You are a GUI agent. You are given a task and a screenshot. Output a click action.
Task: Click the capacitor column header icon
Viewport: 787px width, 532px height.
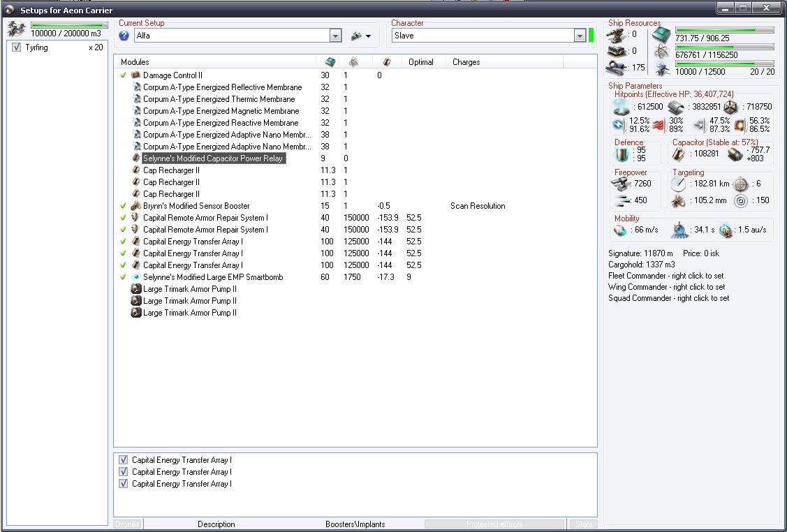pyautogui.click(x=386, y=61)
